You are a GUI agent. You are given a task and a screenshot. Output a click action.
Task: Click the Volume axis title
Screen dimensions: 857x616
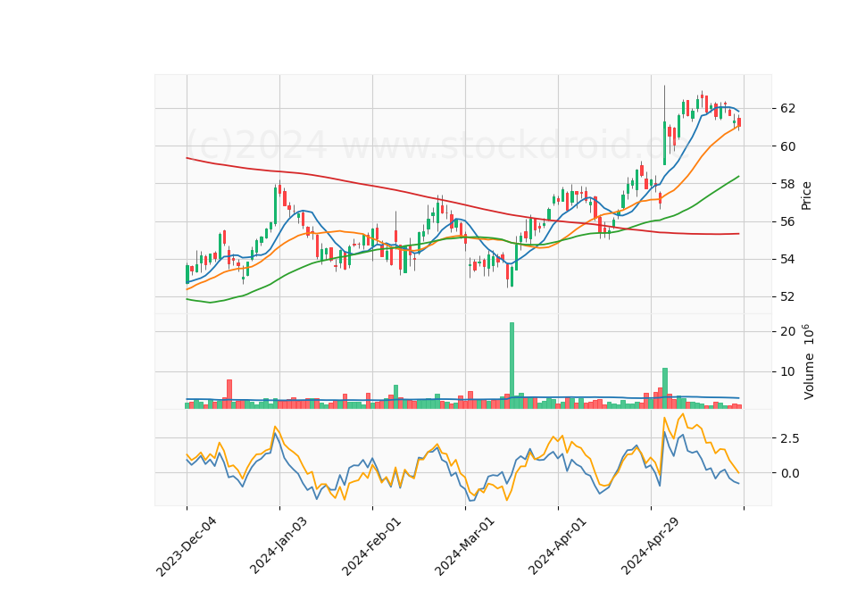(809, 362)
